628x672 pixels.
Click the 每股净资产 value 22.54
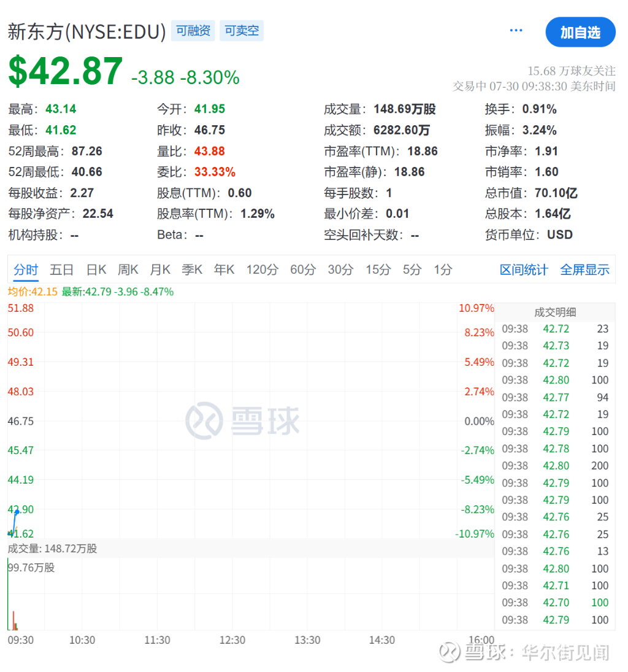(98, 214)
